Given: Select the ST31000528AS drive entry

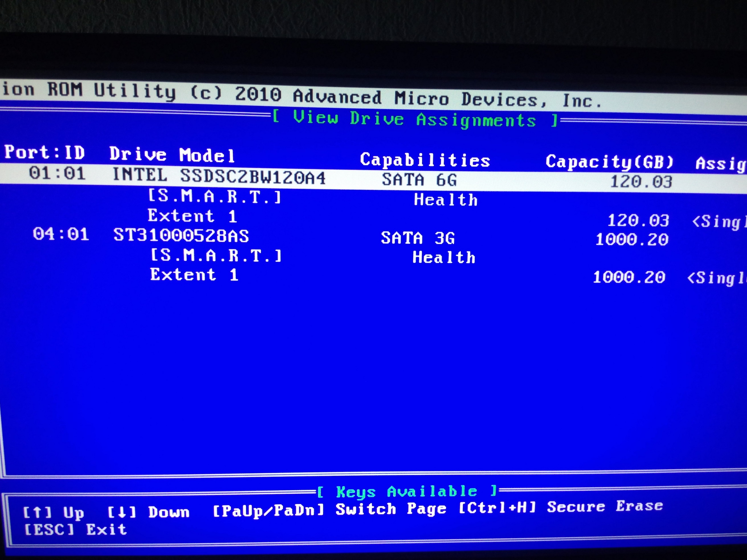Looking at the screenshot, I should pos(181,235).
